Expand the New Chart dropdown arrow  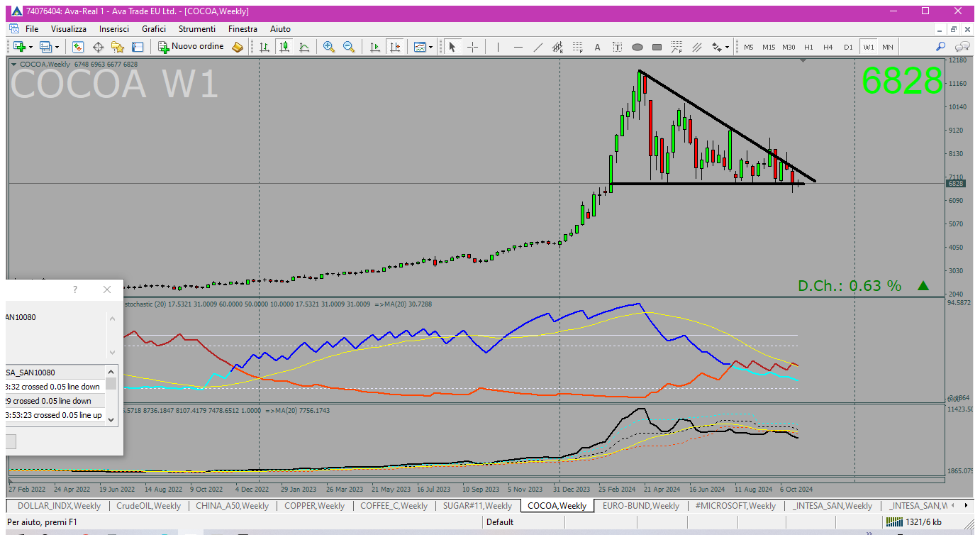coord(30,47)
